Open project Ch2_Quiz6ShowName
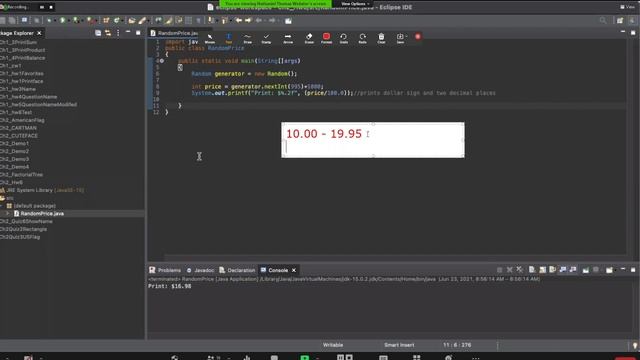640x360 pixels. pos(26,221)
